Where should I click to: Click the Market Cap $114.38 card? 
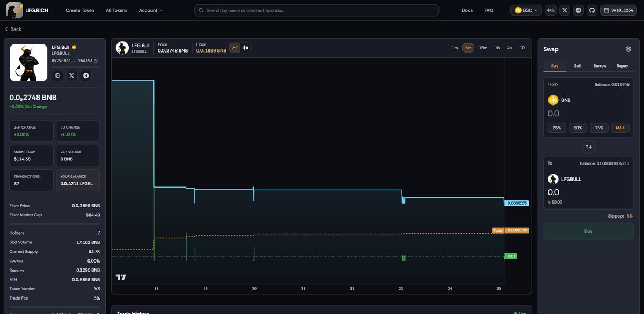point(31,155)
